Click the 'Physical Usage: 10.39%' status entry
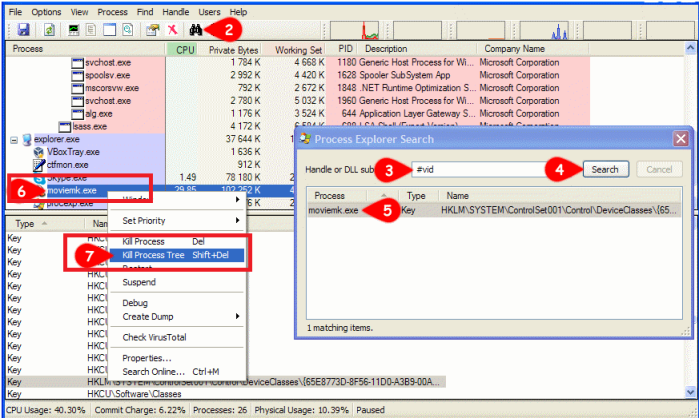This screenshot has width=699, height=418. point(301,410)
